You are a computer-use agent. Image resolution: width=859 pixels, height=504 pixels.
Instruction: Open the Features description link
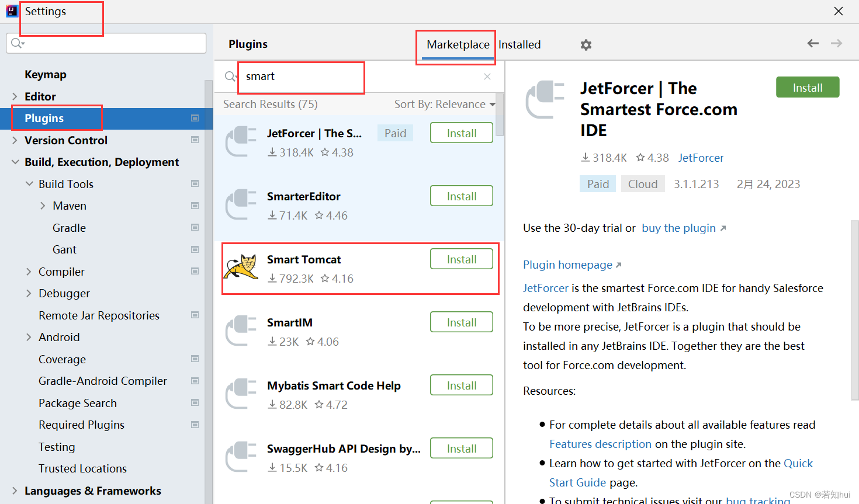[x=600, y=444]
